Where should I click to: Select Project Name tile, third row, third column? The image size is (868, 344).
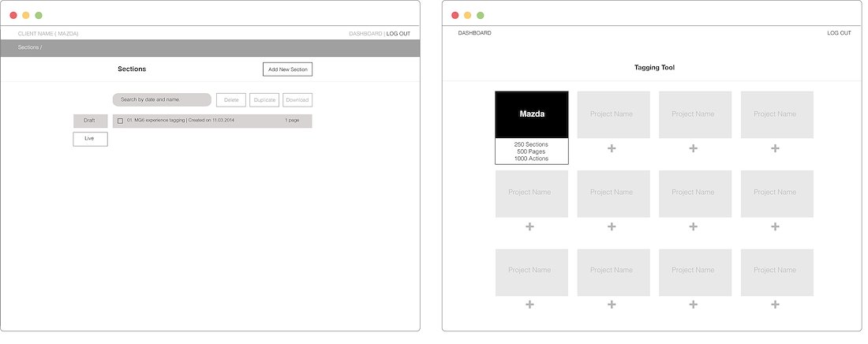pyautogui.click(x=695, y=272)
